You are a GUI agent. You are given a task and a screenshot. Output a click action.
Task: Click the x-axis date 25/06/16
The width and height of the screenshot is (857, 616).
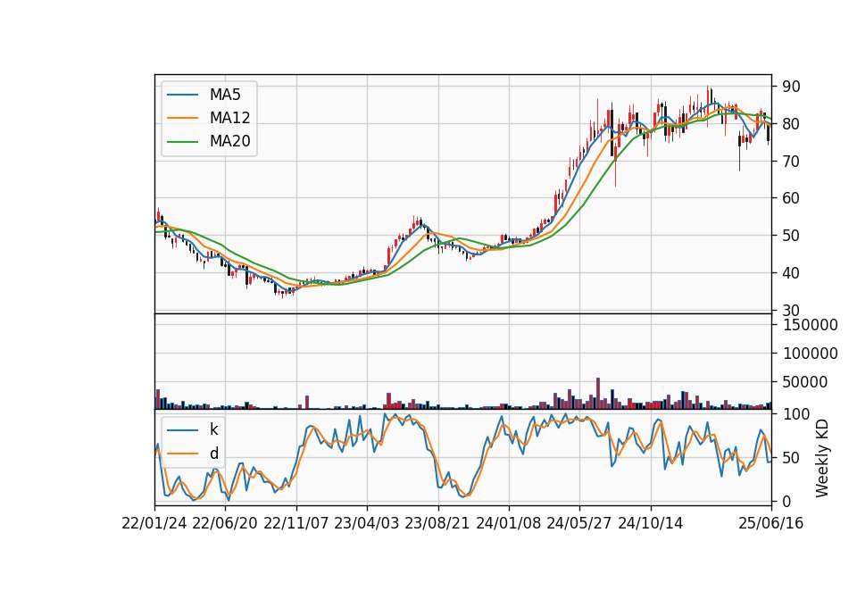(x=771, y=524)
